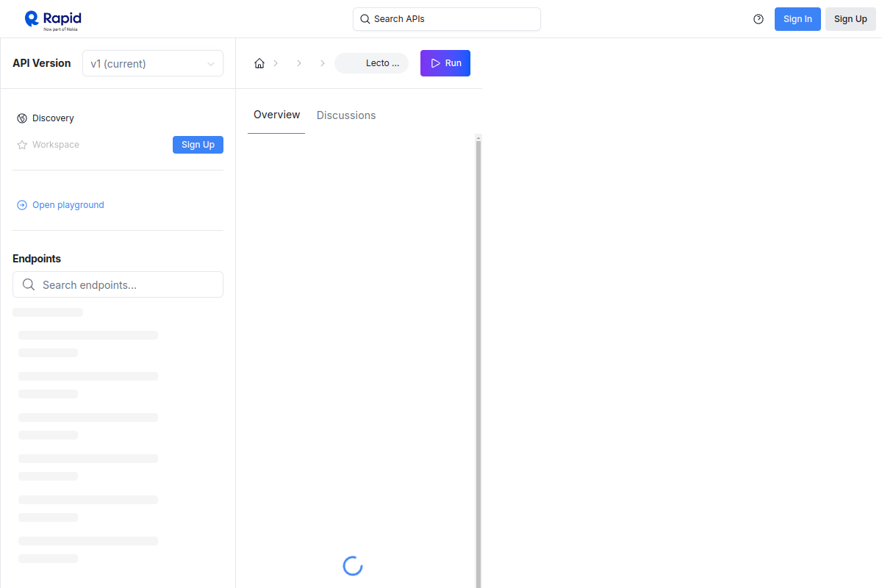The width and height of the screenshot is (882, 588).
Task: Click the API Version label
Action: [x=42, y=63]
